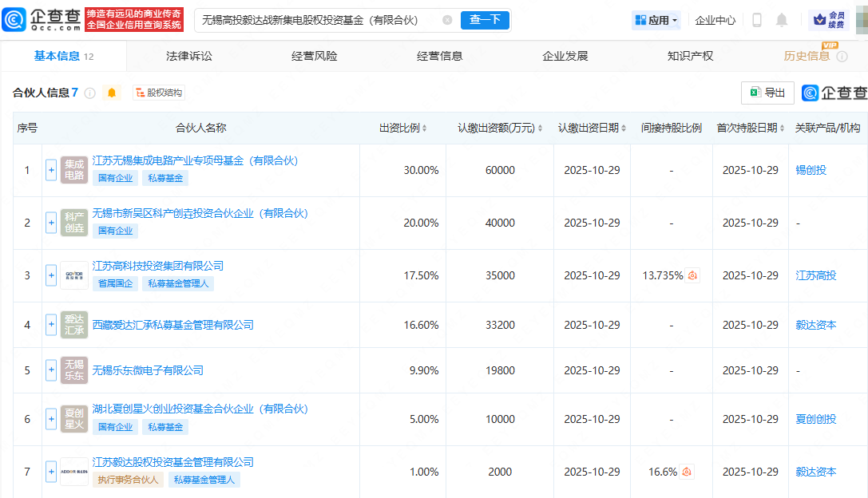This screenshot has height=498, width=868.
Task: Open notifications bell in the header
Action: tap(782, 20)
